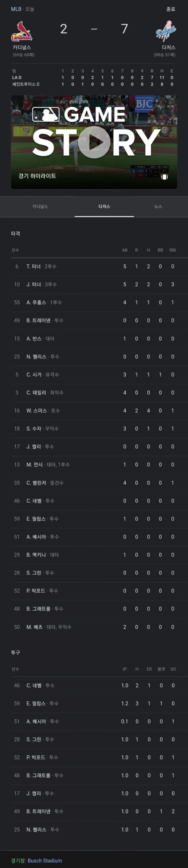Open the MLB league link
This screenshot has height=868, width=188.
pyautogui.click(x=16, y=9)
